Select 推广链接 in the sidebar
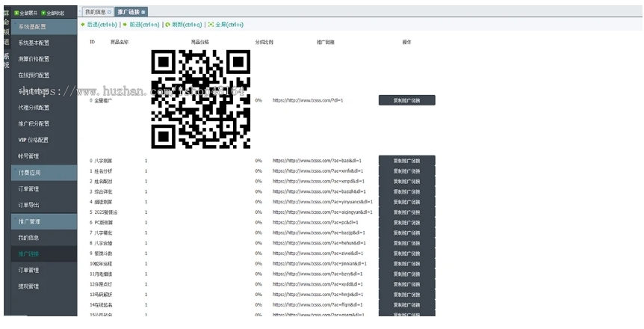644x329 pixels. [x=44, y=253]
